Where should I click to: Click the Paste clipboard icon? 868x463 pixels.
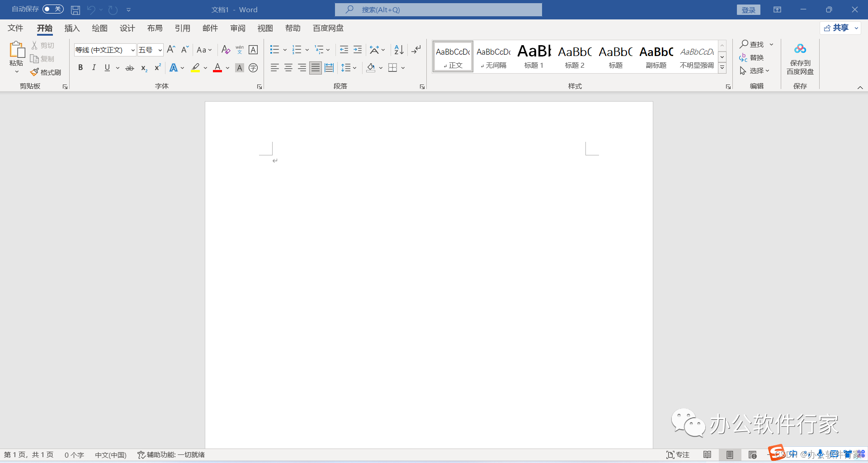coord(16,50)
